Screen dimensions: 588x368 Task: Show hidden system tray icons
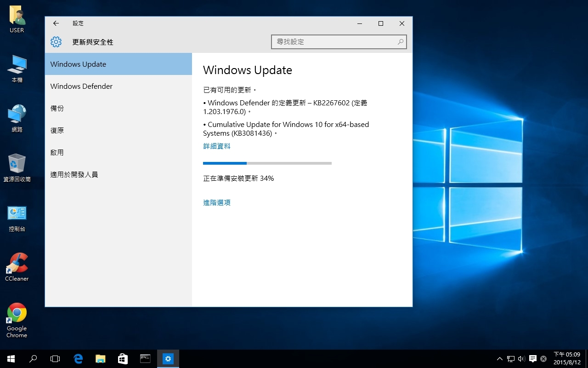pyautogui.click(x=500, y=359)
